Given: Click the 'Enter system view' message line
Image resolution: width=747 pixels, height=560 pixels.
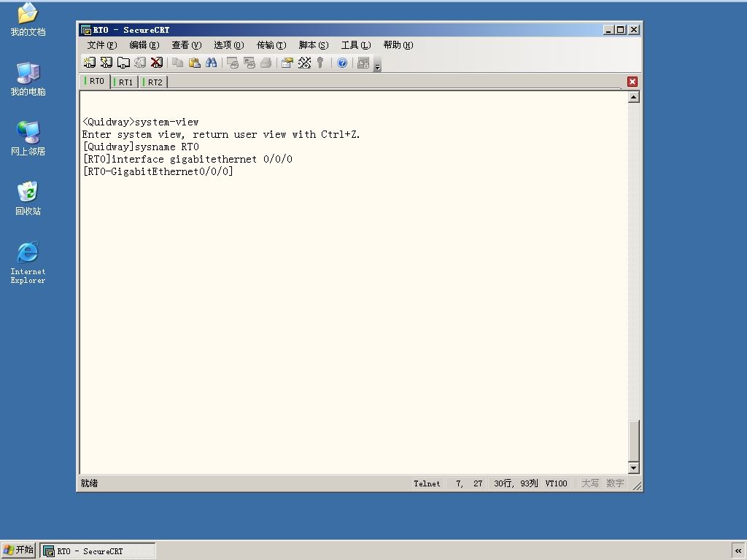Looking at the screenshot, I should 221,134.
